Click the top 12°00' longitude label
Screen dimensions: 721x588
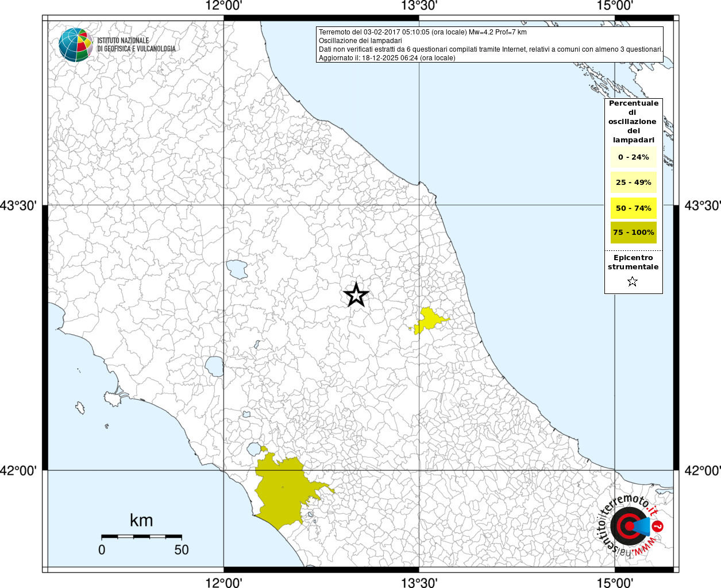pyautogui.click(x=223, y=6)
